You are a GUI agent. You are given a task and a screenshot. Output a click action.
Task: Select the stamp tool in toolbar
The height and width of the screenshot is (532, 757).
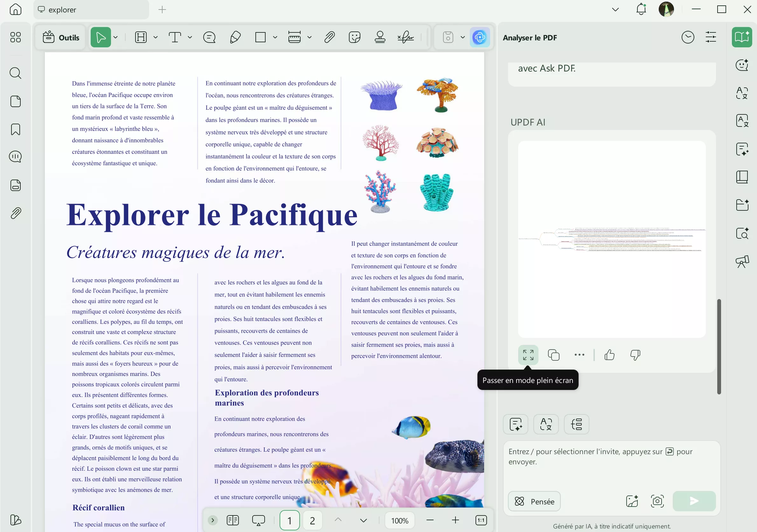click(x=380, y=37)
